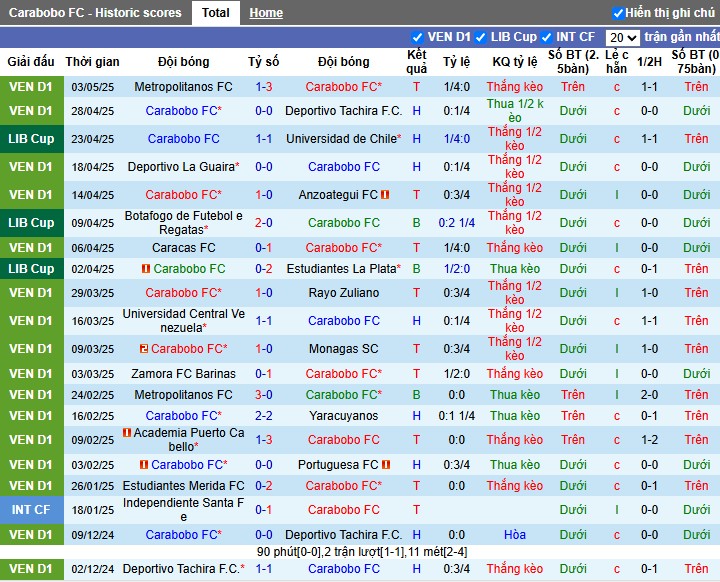
Task: Click Deportivo Tachira F.C. home team on 02/12/24
Action: [x=183, y=569]
